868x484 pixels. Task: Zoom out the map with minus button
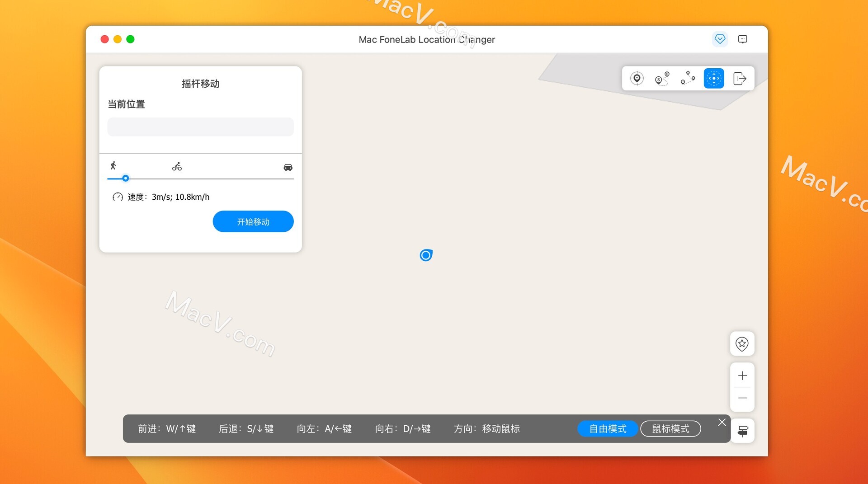click(742, 398)
